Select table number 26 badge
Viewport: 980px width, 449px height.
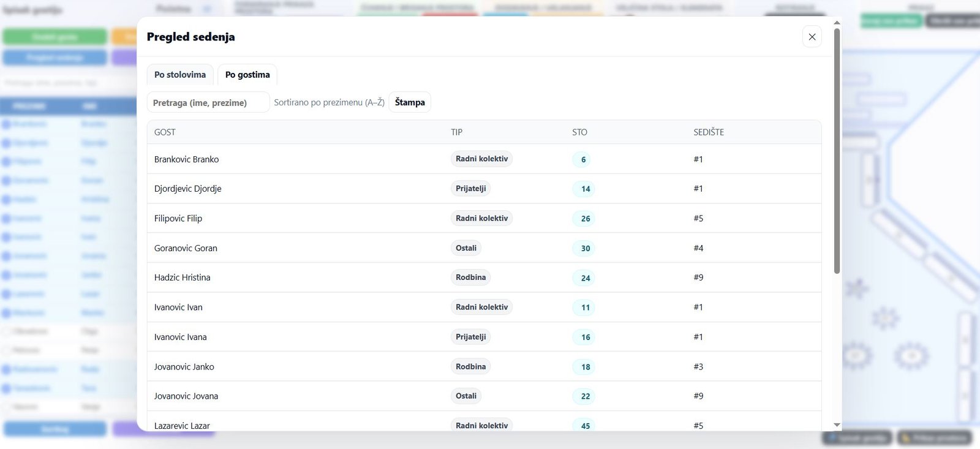click(x=585, y=219)
